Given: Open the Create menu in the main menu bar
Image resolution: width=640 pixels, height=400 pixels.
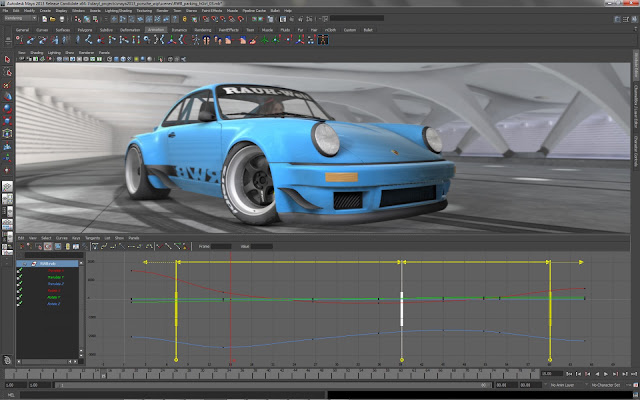Looking at the screenshot, I should click(45, 10).
